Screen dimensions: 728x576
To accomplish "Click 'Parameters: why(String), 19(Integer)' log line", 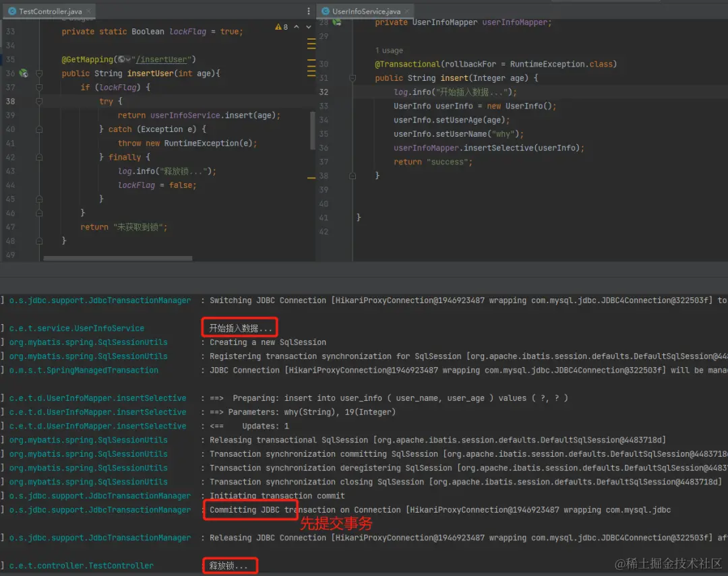I will [302, 412].
